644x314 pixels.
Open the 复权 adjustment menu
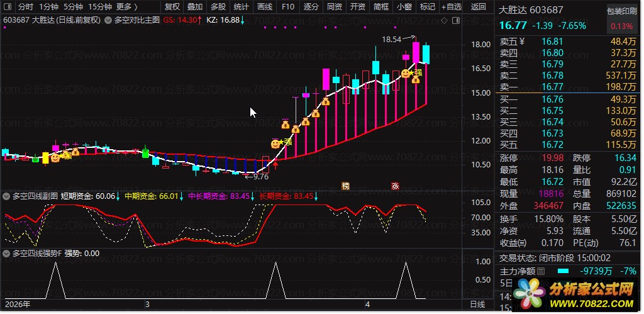[x=172, y=6]
